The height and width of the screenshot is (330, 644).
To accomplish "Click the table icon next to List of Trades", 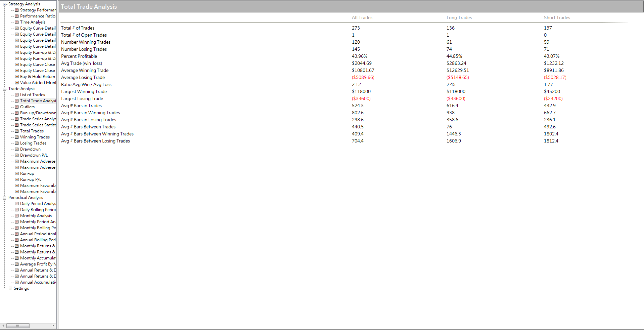I will [x=17, y=95].
